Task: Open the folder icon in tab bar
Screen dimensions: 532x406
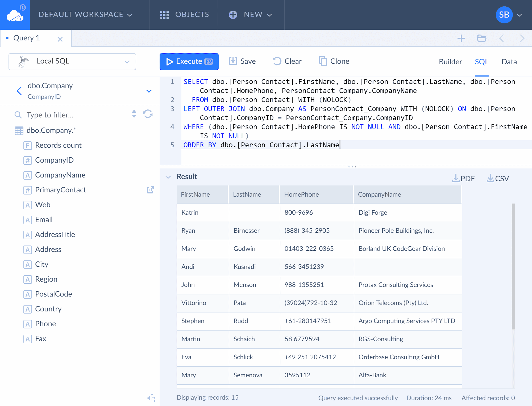Action: pyautogui.click(x=481, y=39)
